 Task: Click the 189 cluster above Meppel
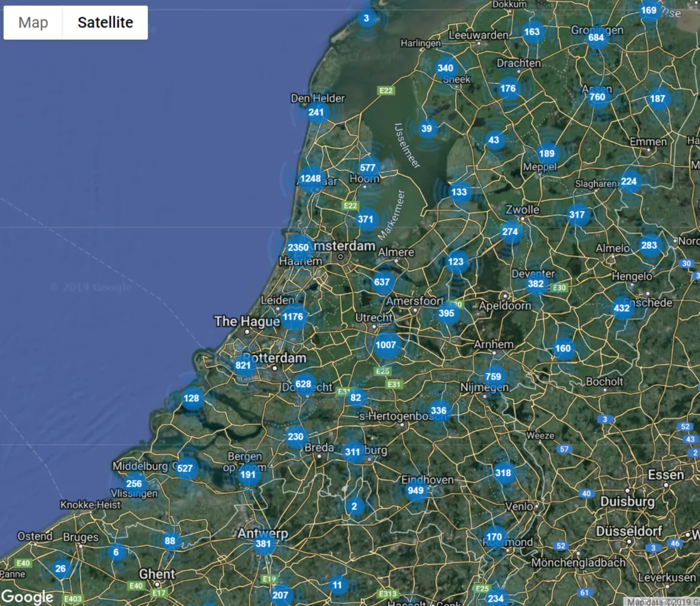[547, 153]
